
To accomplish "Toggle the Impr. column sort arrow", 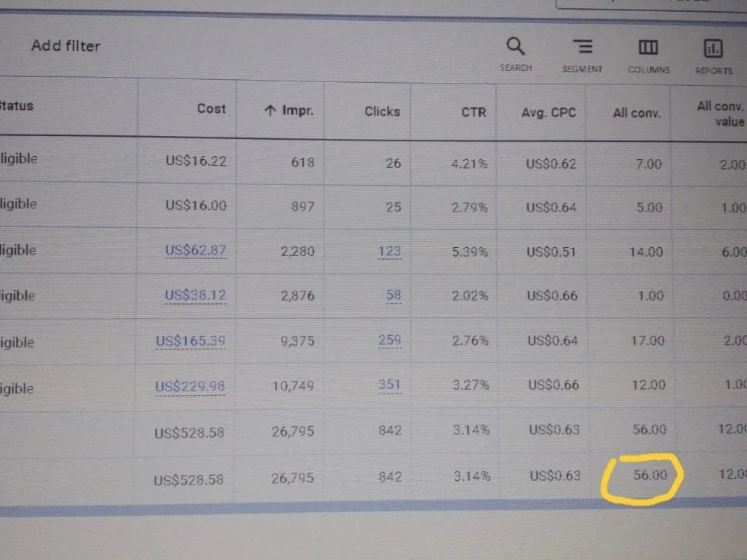I will click(x=270, y=111).
